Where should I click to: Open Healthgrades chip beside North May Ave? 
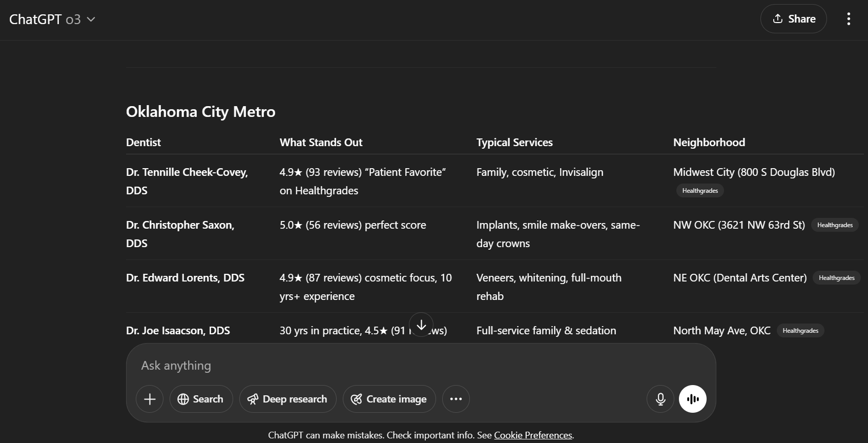pyautogui.click(x=800, y=331)
